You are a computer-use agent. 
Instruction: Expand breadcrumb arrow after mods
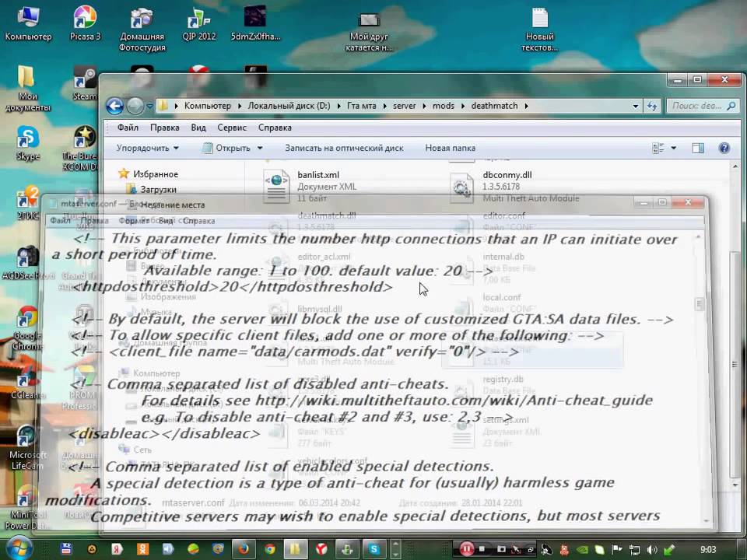pos(462,106)
